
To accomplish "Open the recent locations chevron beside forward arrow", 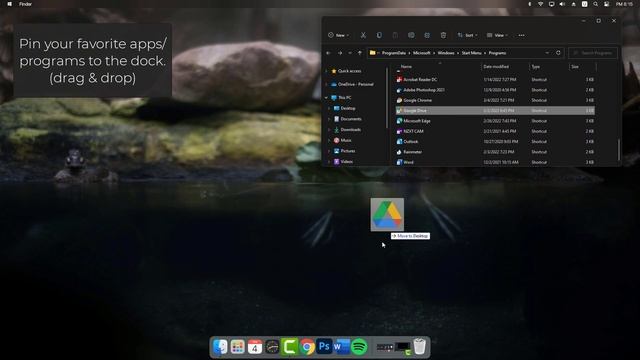I will (x=350, y=53).
